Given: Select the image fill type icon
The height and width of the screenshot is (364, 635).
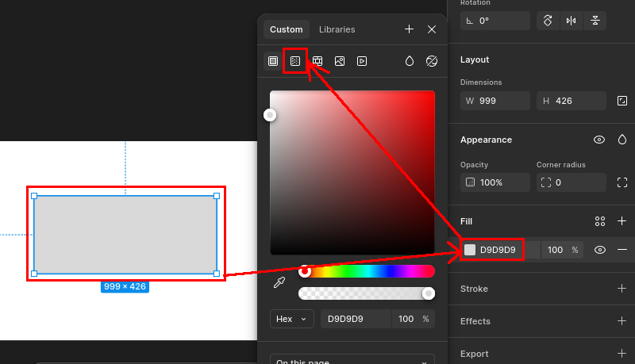Looking at the screenshot, I should click(x=340, y=60).
